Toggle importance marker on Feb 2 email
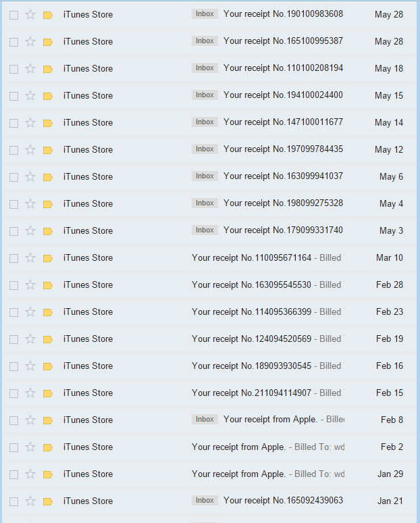The image size is (420, 523). 48,447
